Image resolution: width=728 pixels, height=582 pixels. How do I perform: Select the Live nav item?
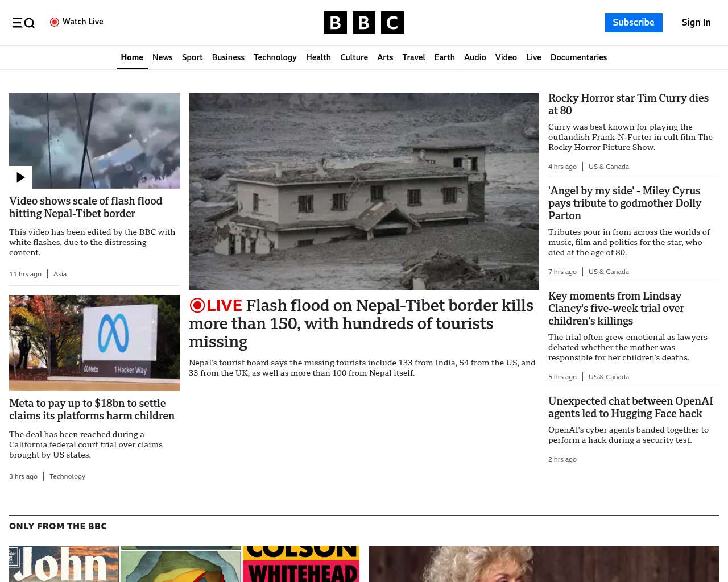coord(533,57)
